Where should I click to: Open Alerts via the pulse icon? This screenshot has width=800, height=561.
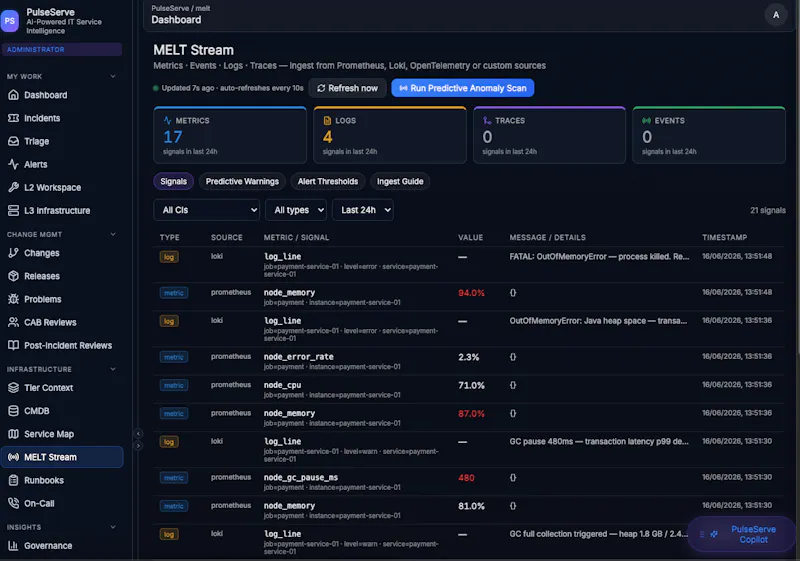(13, 164)
